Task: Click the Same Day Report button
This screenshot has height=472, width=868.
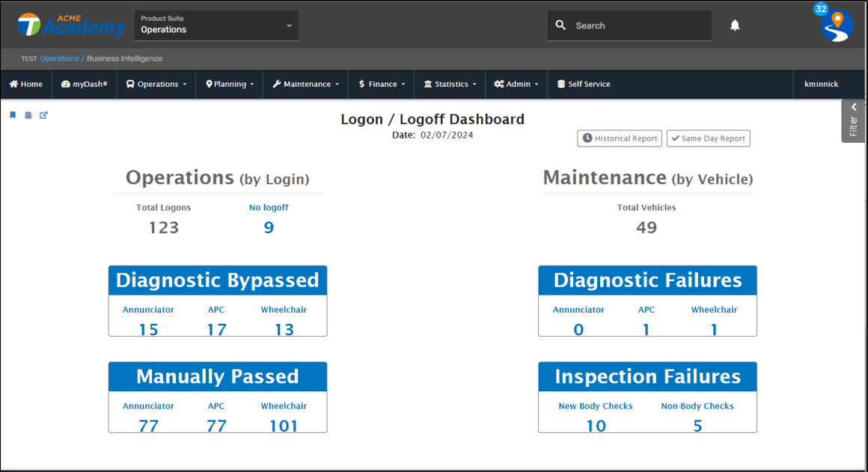Action: (708, 138)
